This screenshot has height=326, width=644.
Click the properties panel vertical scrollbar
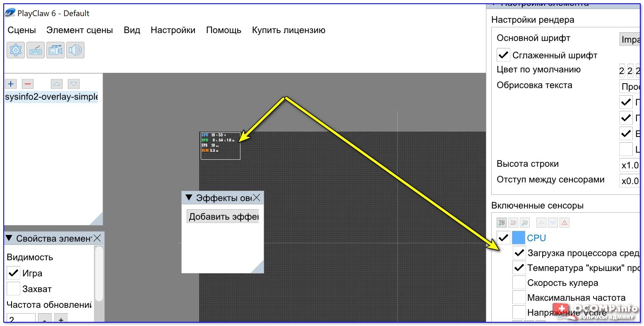pos(99,273)
